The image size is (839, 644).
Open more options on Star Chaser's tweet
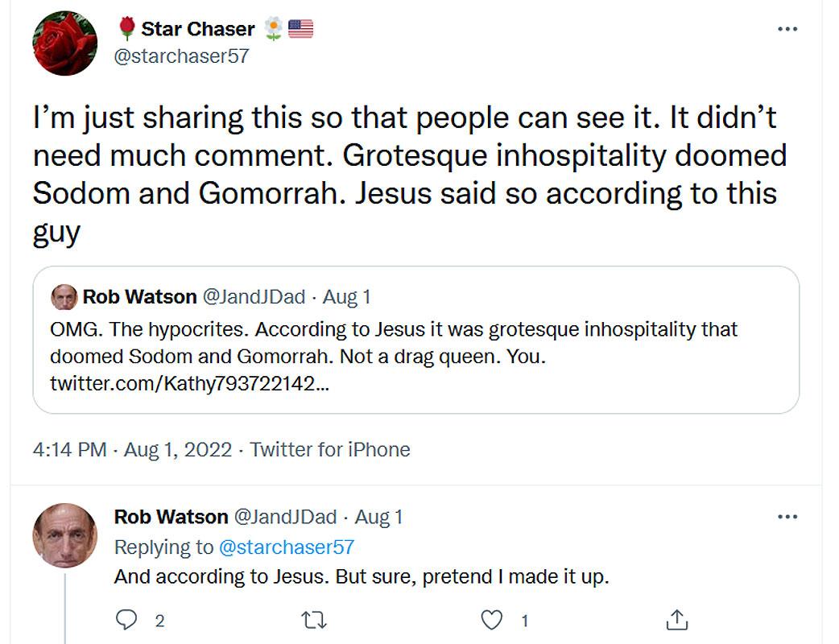[x=787, y=30]
